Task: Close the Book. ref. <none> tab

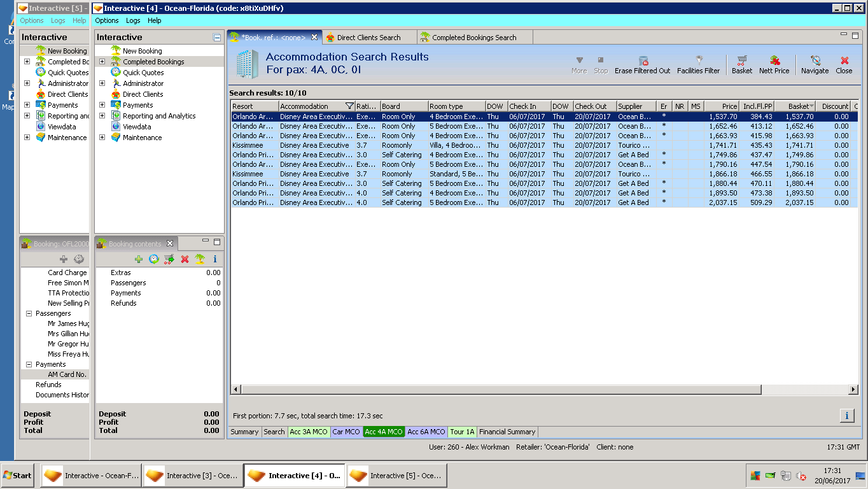Action: [x=314, y=37]
